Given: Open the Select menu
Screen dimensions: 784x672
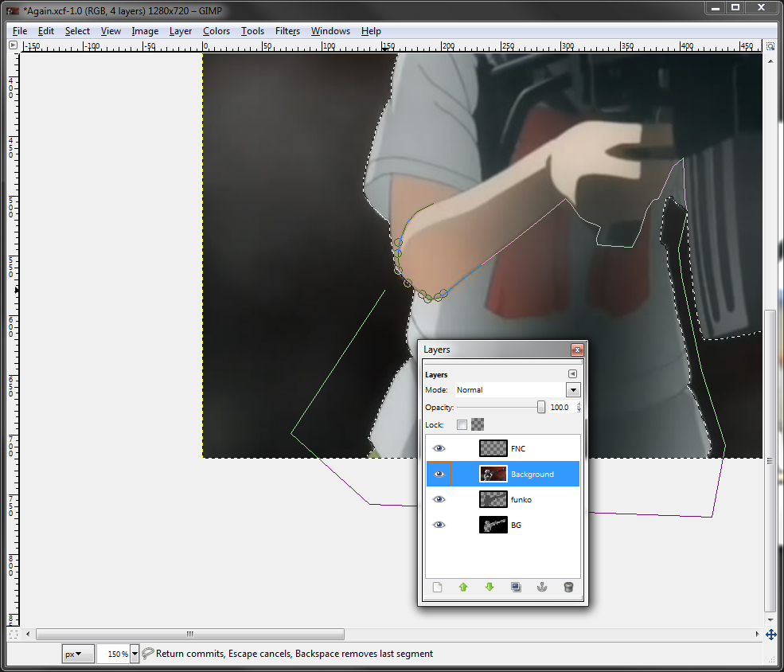Looking at the screenshot, I should [77, 31].
